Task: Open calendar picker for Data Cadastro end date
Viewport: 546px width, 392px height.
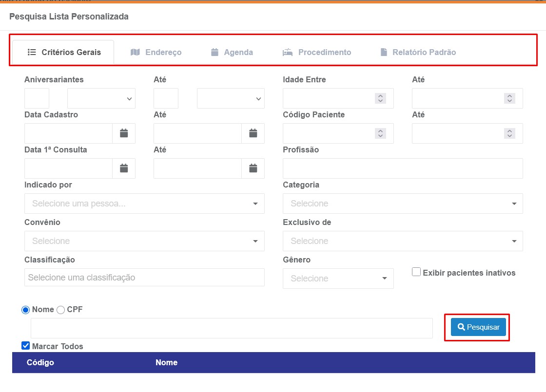Action: click(x=253, y=133)
